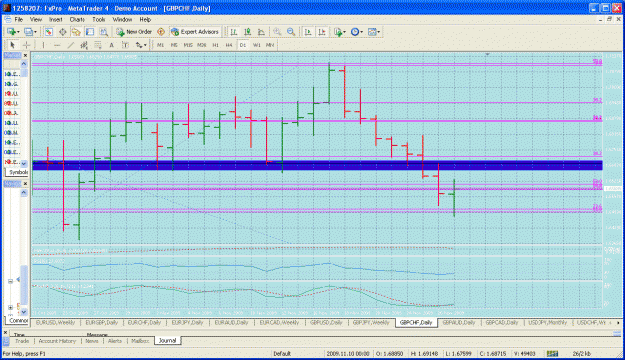This screenshot has height=360, width=625.
Task: Switch to Line Chart type
Action: tap(261, 31)
